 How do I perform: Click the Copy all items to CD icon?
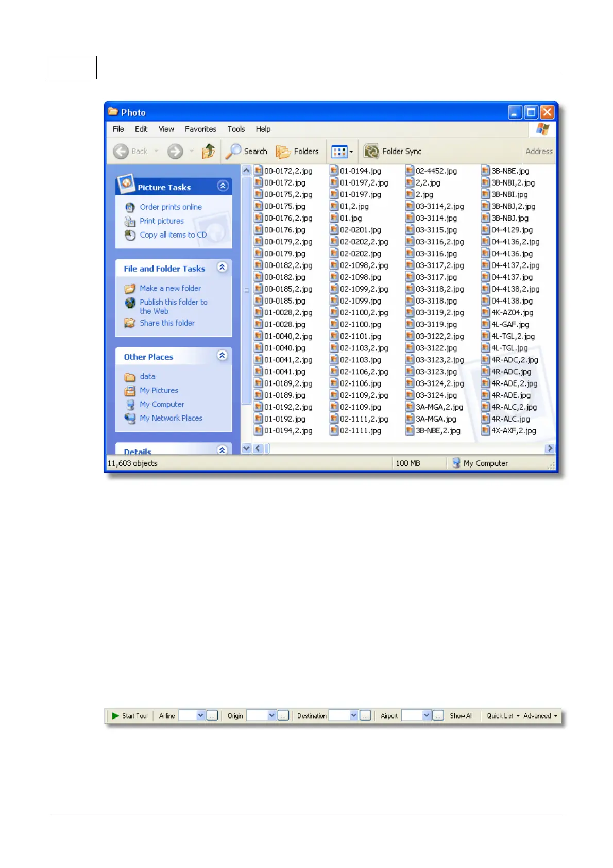tap(130, 235)
